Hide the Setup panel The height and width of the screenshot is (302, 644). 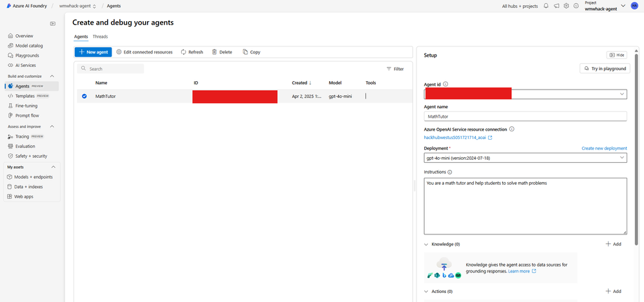click(x=616, y=55)
